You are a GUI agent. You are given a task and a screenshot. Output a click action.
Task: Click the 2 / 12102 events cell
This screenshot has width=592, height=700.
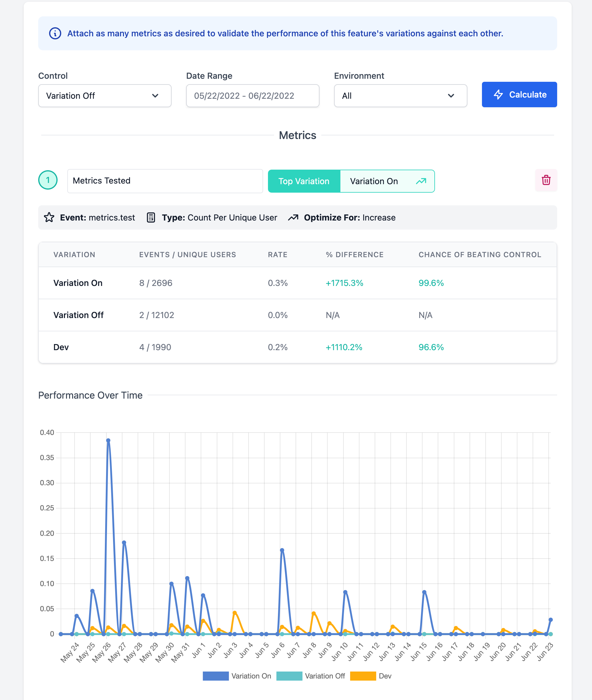(157, 315)
